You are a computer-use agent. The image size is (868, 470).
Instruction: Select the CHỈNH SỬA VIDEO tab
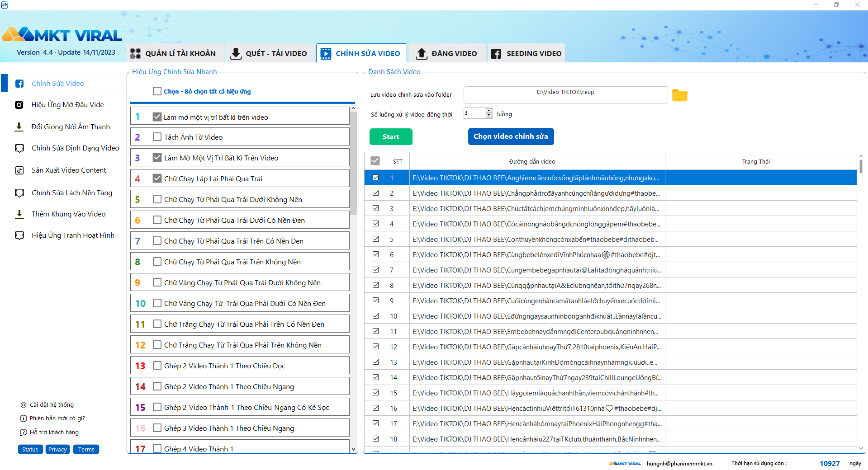[361, 53]
